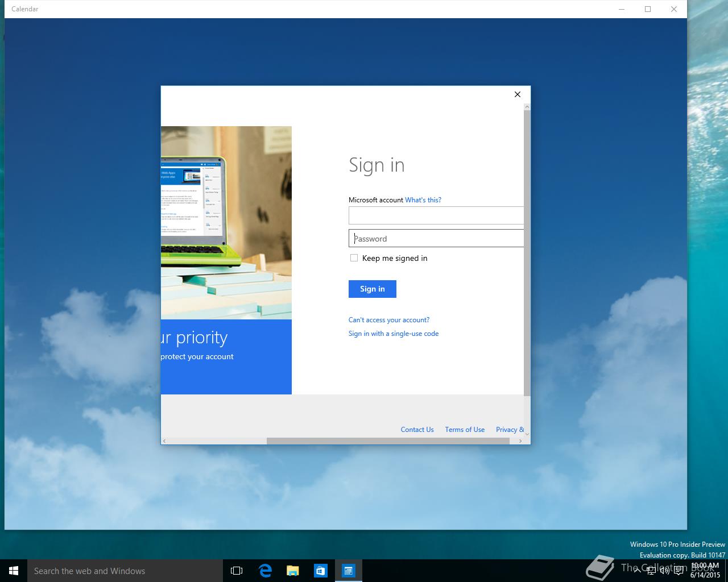This screenshot has width=728, height=582.
Task: Click the vertical scrollbar's up arrow
Action: tap(527, 106)
